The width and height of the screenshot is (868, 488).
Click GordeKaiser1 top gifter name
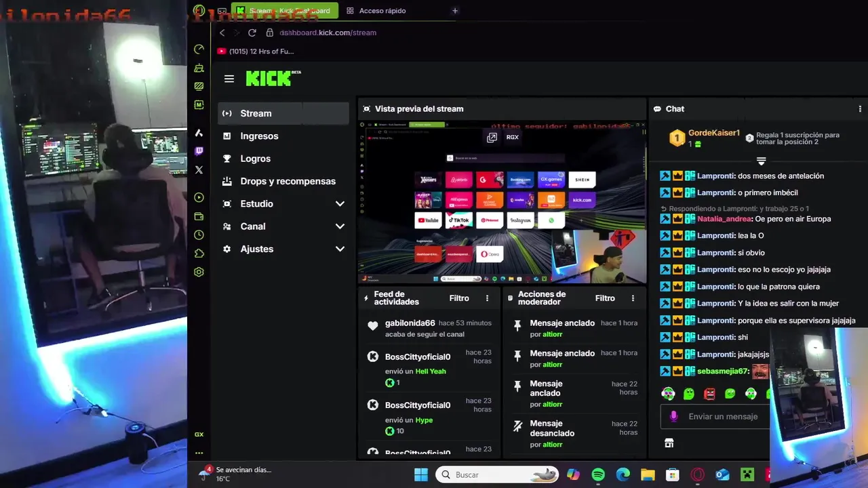click(x=713, y=133)
